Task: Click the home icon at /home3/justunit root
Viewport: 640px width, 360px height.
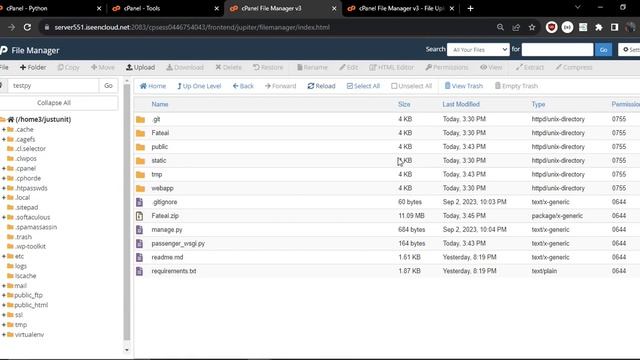Action: pyautogui.click(x=11, y=120)
